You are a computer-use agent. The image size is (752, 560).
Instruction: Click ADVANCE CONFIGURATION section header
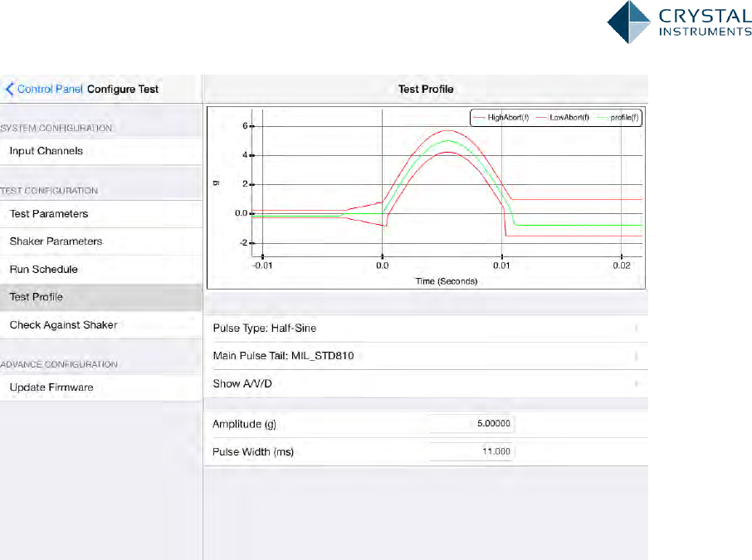click(59, 364)
